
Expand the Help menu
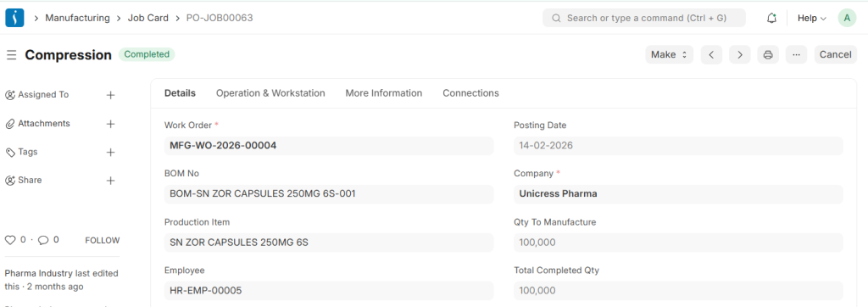point(811,18)
